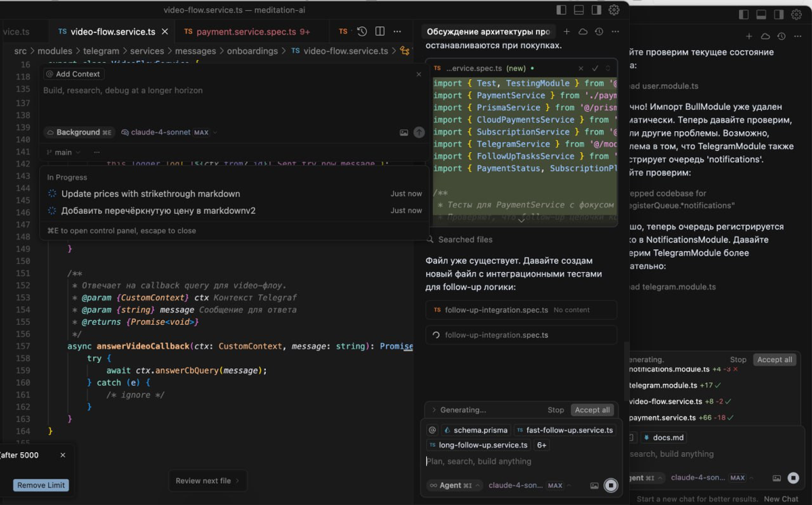Screen dimensions: 812x505
Task: Click New Chat link in background window
Action: click(781, 499)
